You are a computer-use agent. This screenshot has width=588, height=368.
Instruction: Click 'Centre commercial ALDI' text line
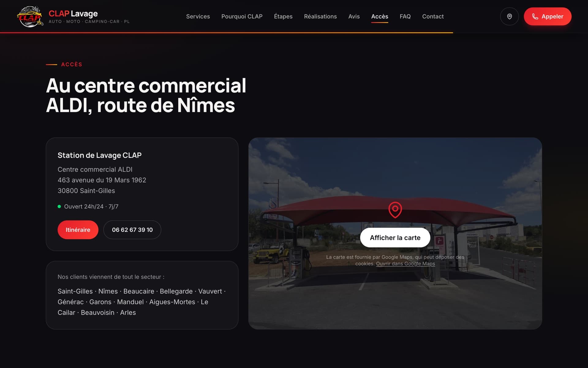[x=95, y=169]
